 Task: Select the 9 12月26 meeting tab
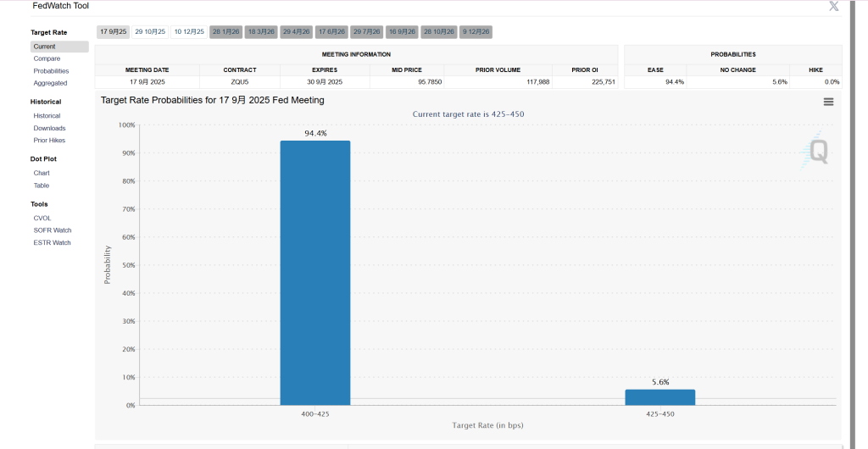476,31
